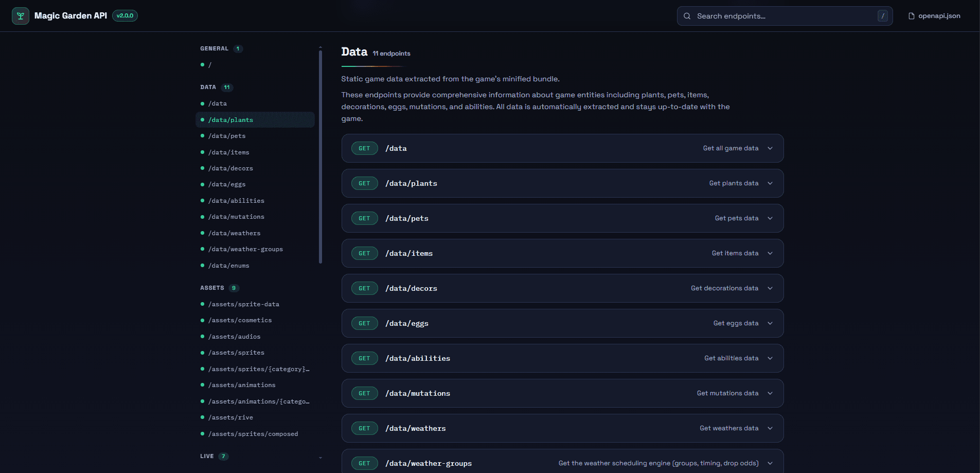Image resolution: width=980 pixels, height=473 pixels.
Task: Open /data/abilities sidebar entry
Action: pos(255,201)
